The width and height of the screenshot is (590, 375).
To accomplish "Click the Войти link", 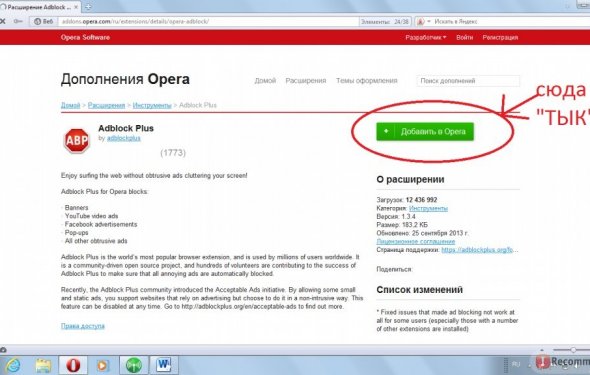I will pyautogui.click(x=464, y=37).
